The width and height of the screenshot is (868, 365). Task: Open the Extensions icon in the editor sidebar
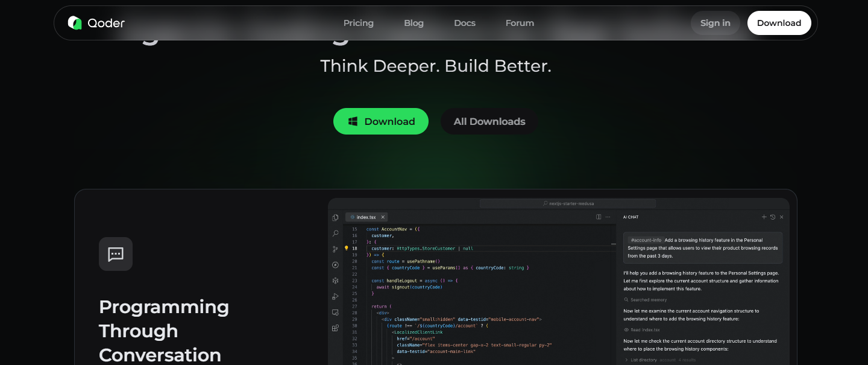[335, 328]
